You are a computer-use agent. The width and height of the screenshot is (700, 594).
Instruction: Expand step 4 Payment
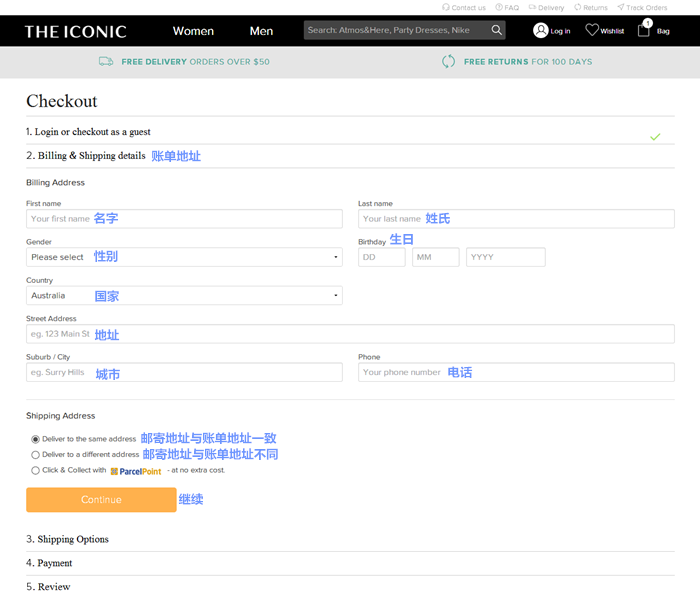click(49, 563)
